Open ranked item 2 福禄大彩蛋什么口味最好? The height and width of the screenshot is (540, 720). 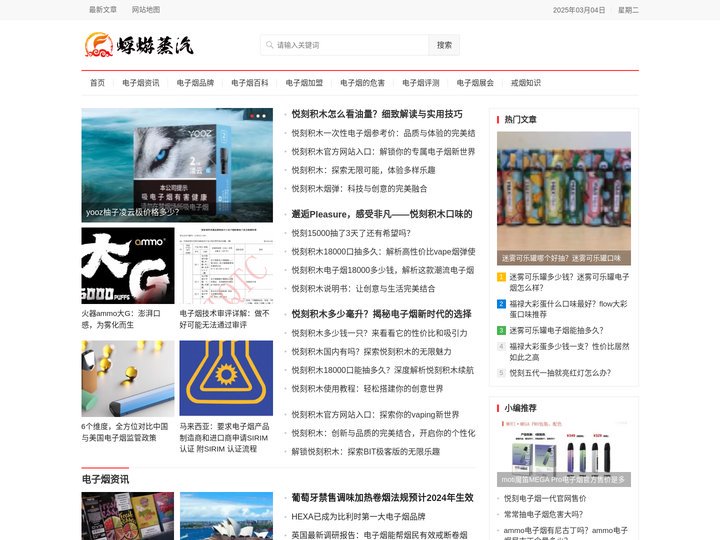pos(568,309)
